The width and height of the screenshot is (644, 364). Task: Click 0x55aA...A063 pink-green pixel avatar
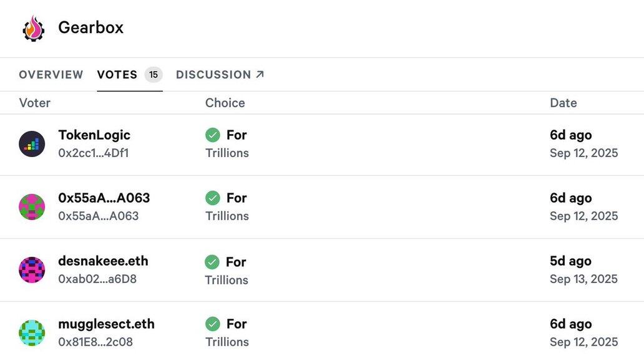pyautogui.click(x=32, y=207)
